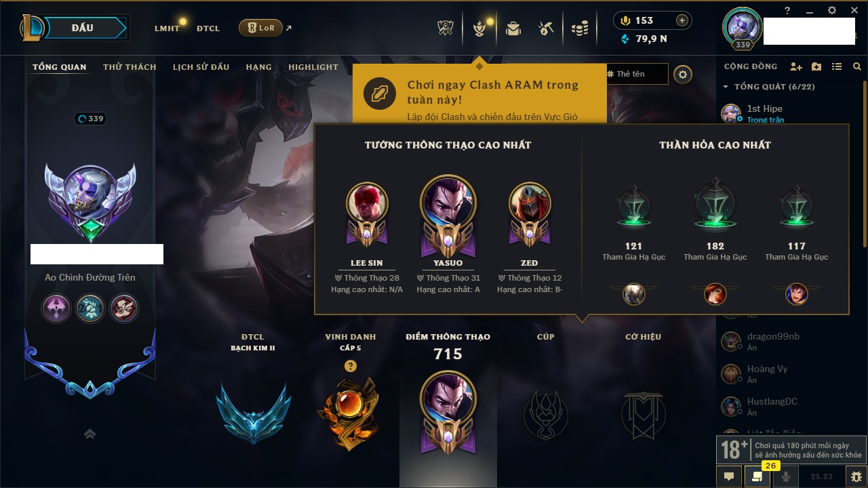The image size is (868, 488).
Task: Open the friend list sort options icon
Action: click(837, 66)
